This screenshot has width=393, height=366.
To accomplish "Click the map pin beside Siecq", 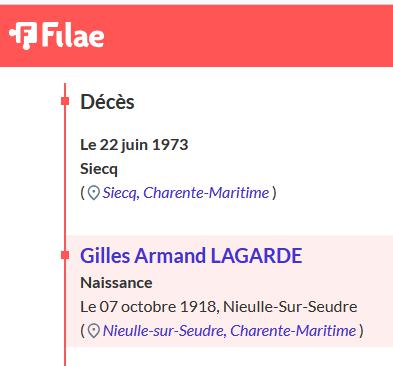I will tap(94, 193).
